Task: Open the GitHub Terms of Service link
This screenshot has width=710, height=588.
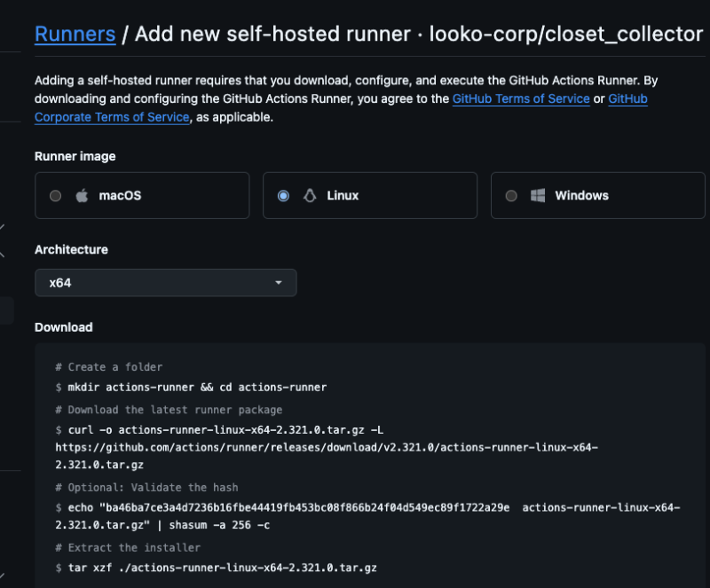Action: click(x=521, y=98)
